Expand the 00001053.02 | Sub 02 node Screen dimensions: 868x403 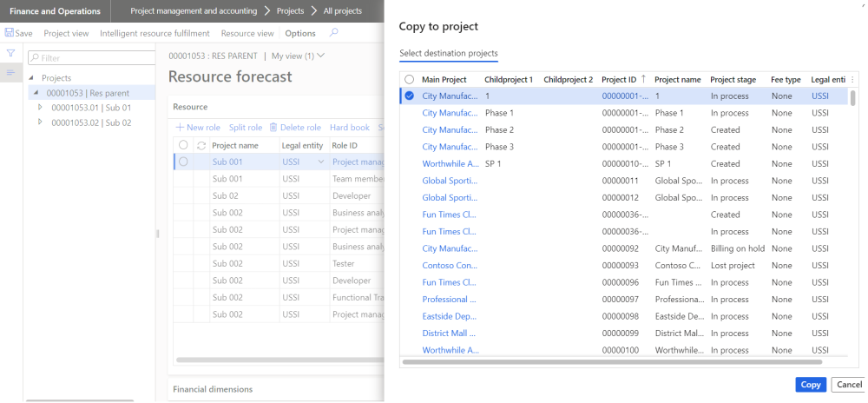tap(41, 122)
